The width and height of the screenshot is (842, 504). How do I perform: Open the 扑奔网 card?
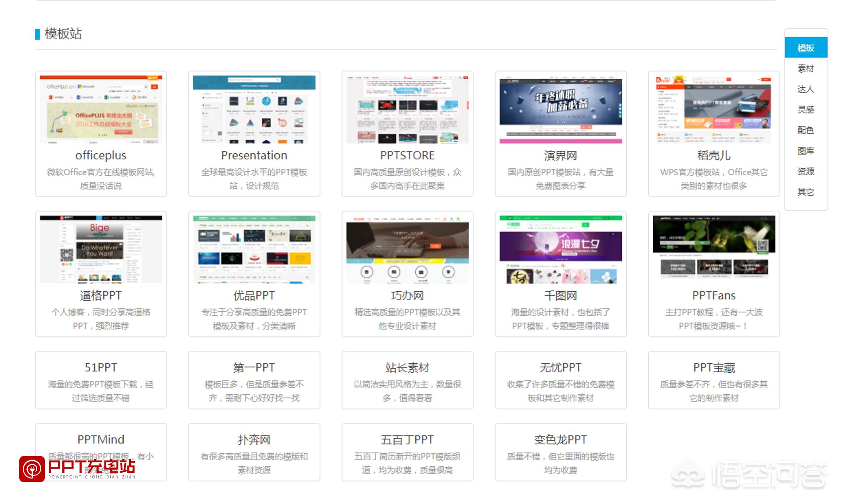(x=254, y=452)
